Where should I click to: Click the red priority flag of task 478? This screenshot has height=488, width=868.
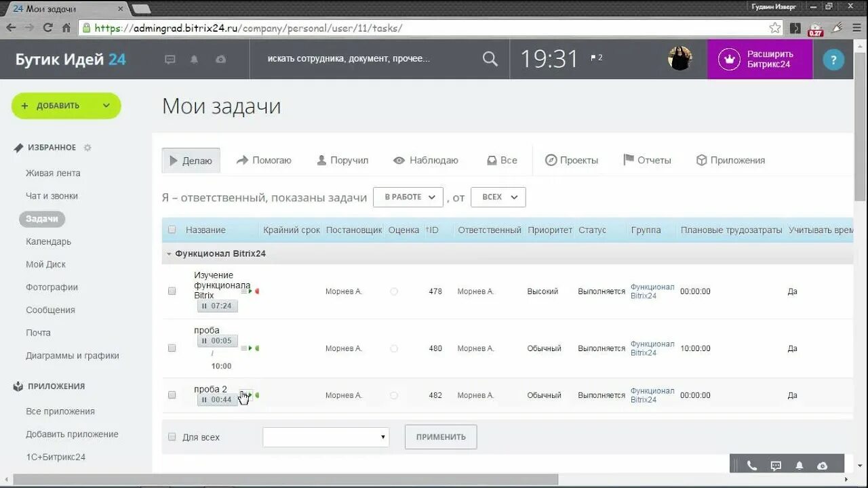point(257,291)
